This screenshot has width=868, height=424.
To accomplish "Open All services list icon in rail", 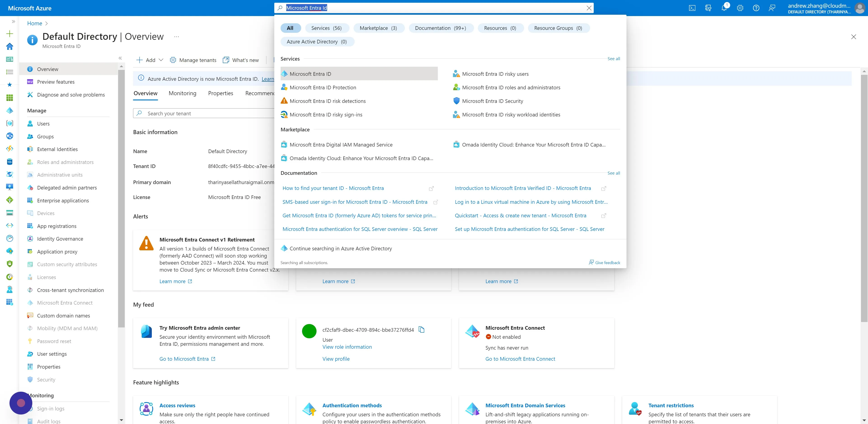I will coord(10,72).
